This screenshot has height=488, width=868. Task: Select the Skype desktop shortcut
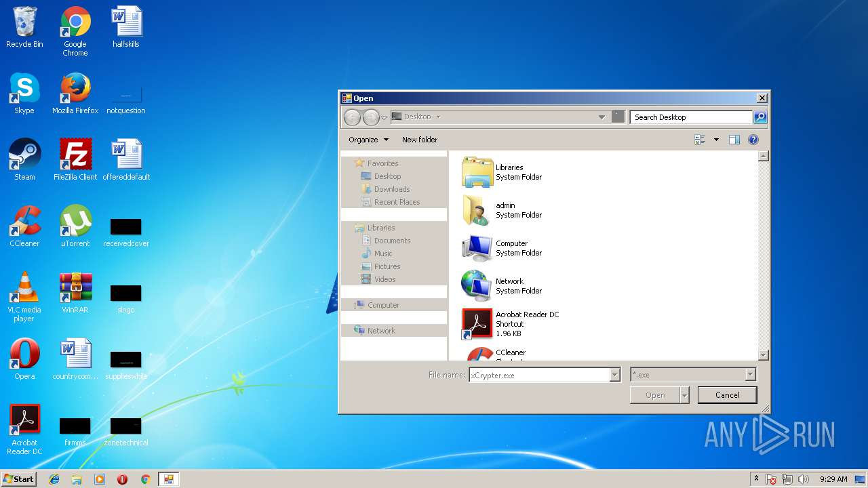[x=24, y=94]
